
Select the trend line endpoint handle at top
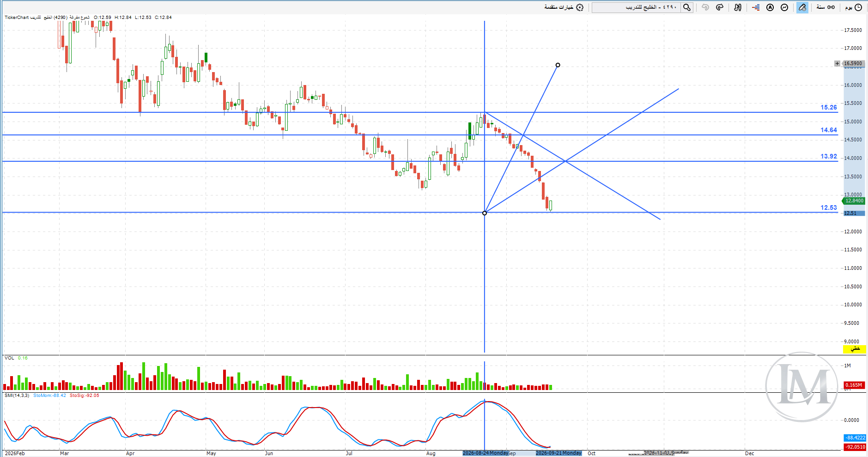coord(558,65)
